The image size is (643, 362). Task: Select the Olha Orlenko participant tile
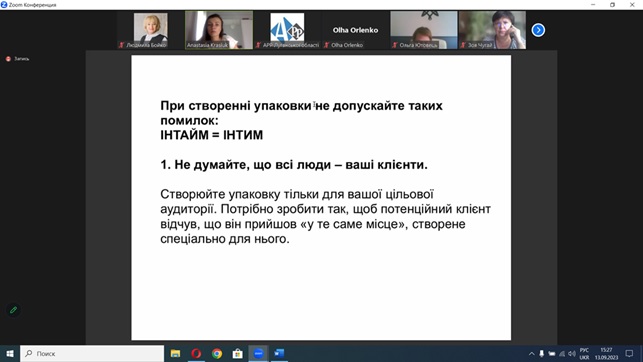tap(356, 30)
